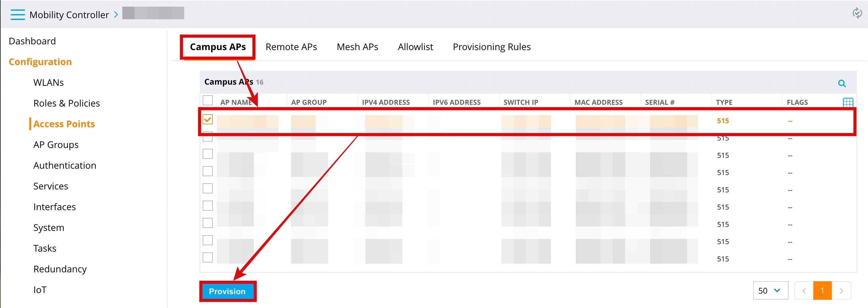Screen dimensions: 868x308
Task: Switch to the Mesh APs tab
Action: [357, 47]
